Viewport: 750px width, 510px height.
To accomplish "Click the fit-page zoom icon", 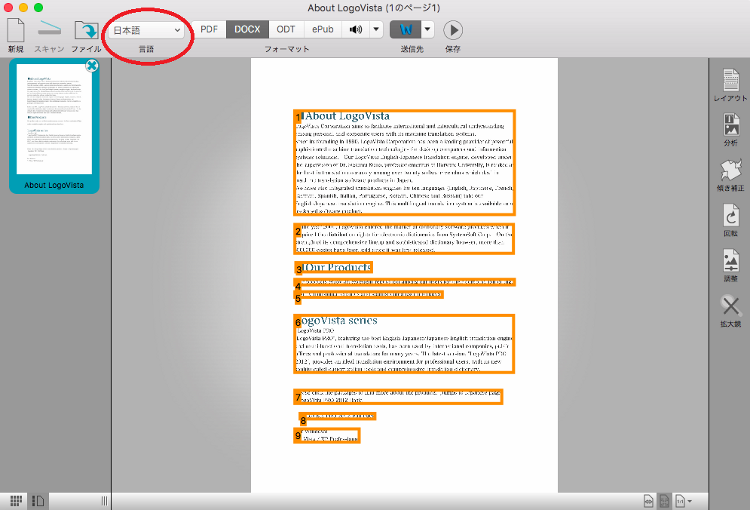I will pyautogui.click(x=664, y=501).
